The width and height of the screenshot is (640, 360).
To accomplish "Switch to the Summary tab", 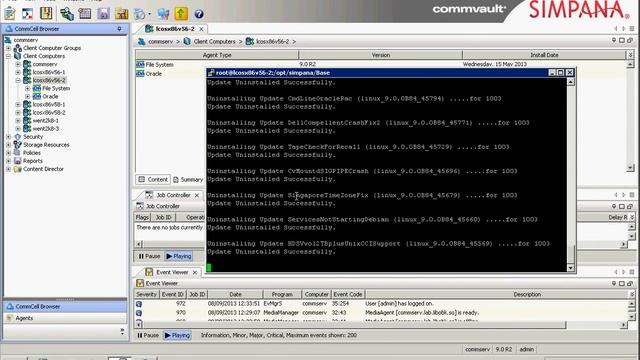I will coord(188,180).
